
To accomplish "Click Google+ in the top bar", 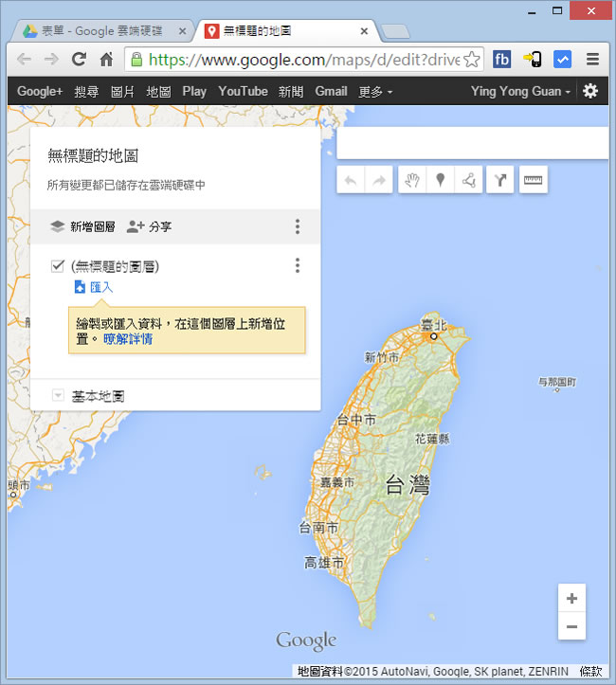I will (40, 91).
